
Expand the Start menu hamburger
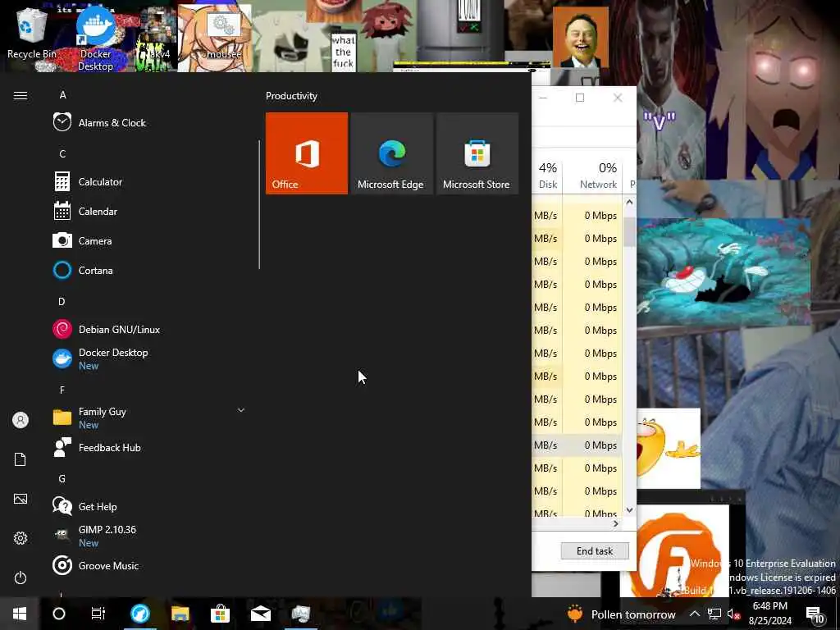(x=21, y=95)
